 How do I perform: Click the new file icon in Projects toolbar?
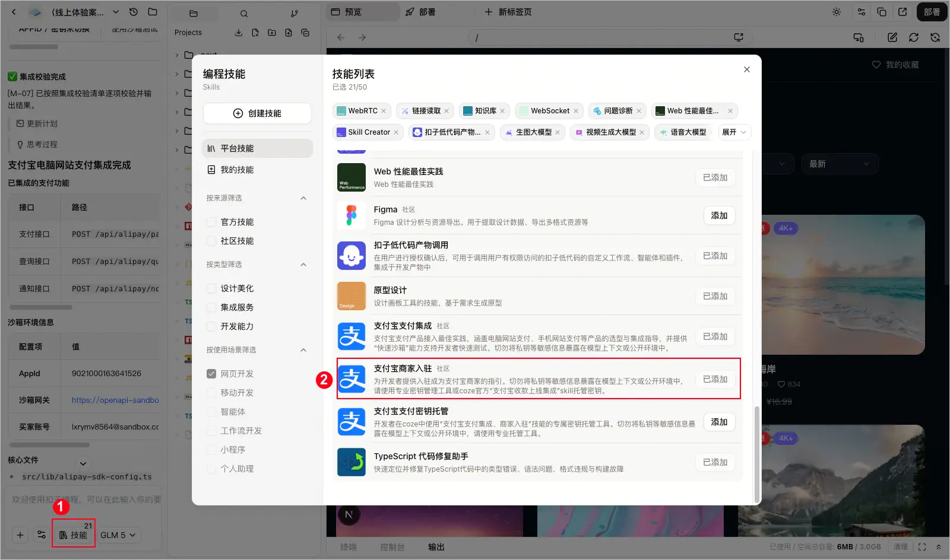[x=255, y=33]
